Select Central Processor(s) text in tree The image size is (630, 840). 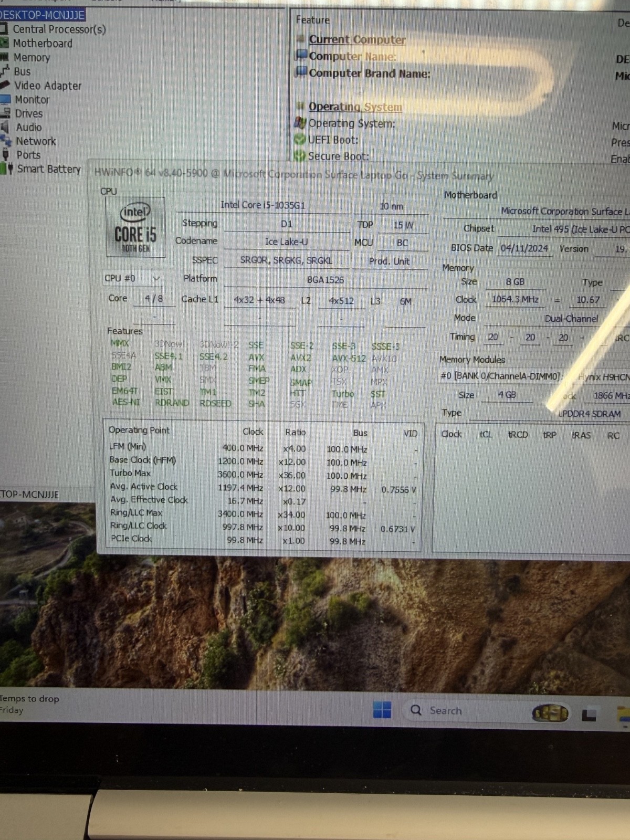59,29
